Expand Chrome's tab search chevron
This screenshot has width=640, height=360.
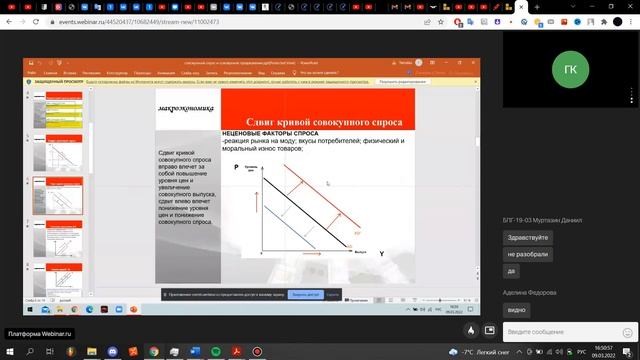pyautogui.click(x=573, y=7)
